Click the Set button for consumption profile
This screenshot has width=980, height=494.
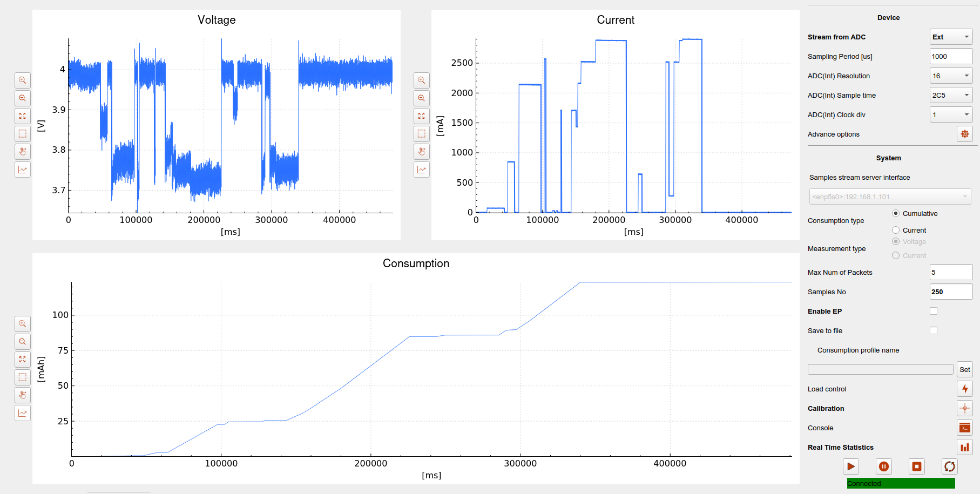click(964, 369)
